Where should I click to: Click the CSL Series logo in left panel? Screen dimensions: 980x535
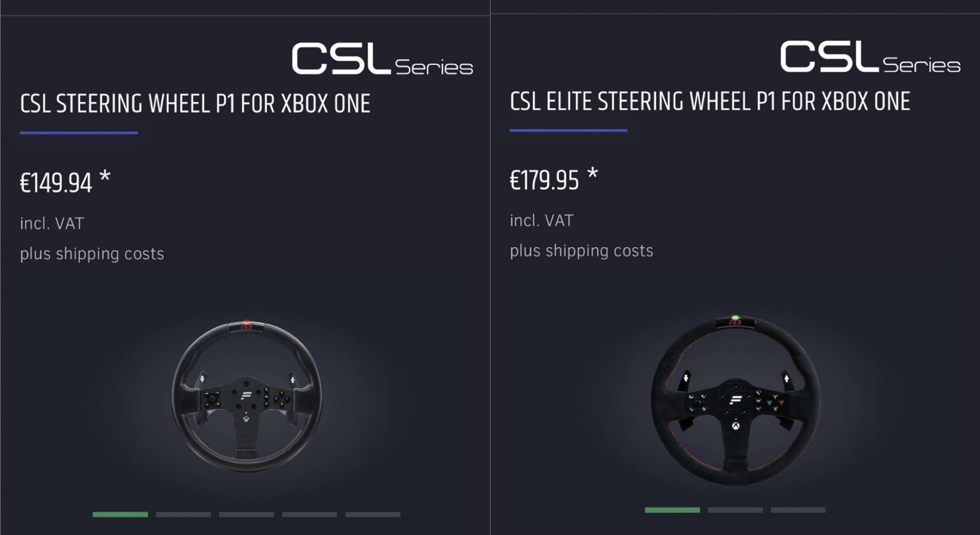[382, 60]
